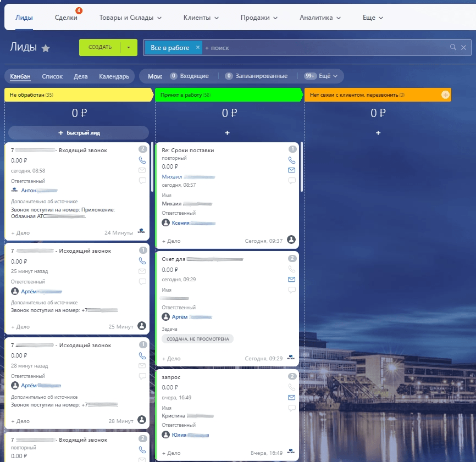The height and width of the screenshot is (462, 476).
Task: Click email icon on 25 минут назад card
Action: click(142, 271)
